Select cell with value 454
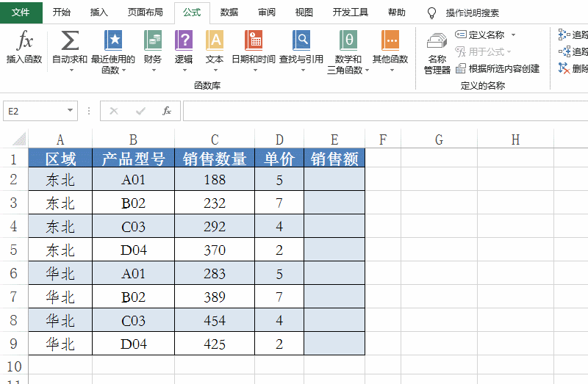 [x=215, y=320]
